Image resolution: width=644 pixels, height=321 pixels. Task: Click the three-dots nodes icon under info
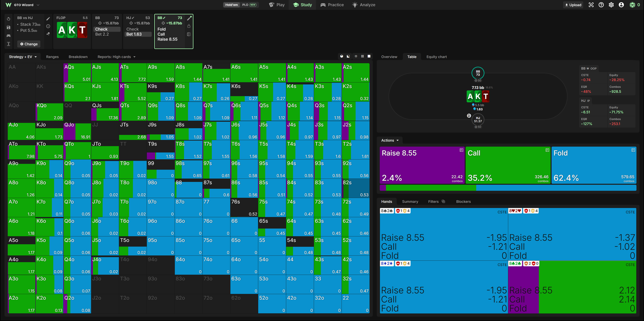click(48, 34)
